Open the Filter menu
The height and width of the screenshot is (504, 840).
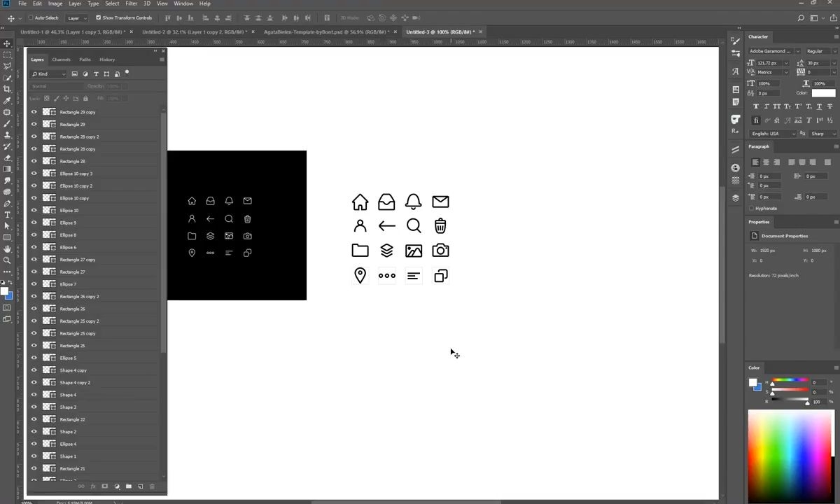pyautogui.click(x=132, y=3)
